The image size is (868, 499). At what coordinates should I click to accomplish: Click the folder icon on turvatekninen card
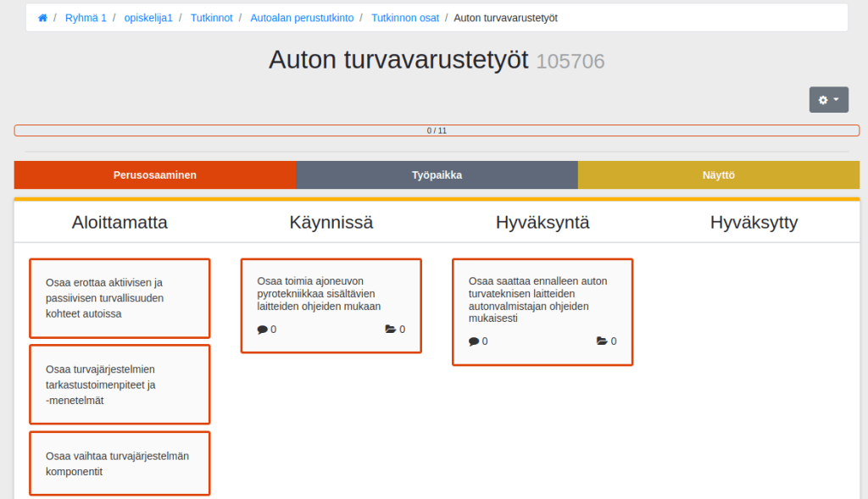point(602,341)
